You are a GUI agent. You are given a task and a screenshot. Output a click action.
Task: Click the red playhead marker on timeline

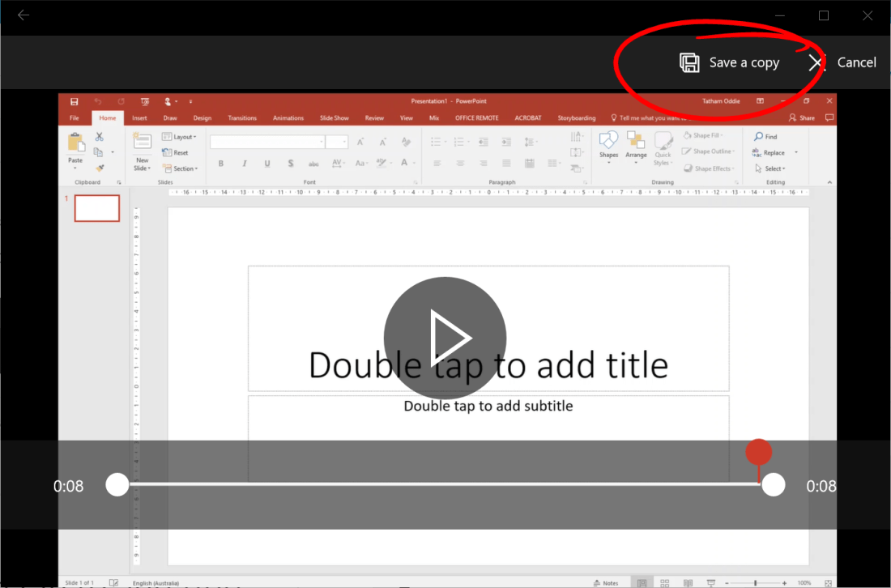click(x=758, y=452)
